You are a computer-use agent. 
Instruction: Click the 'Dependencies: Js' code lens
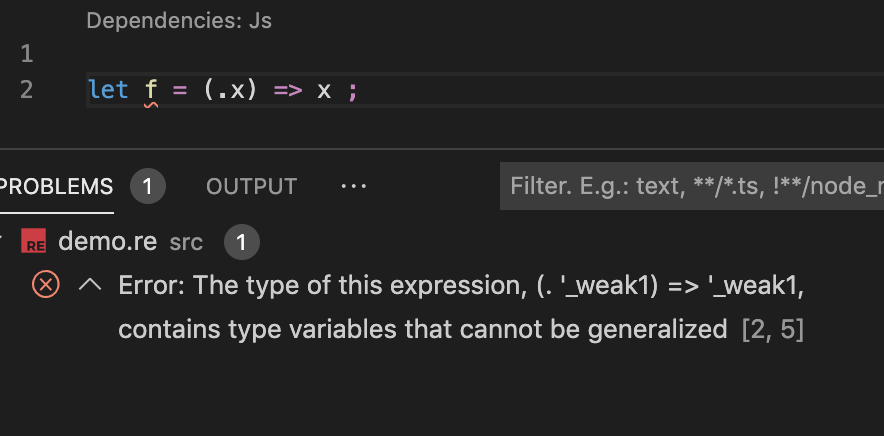(179, 20)
